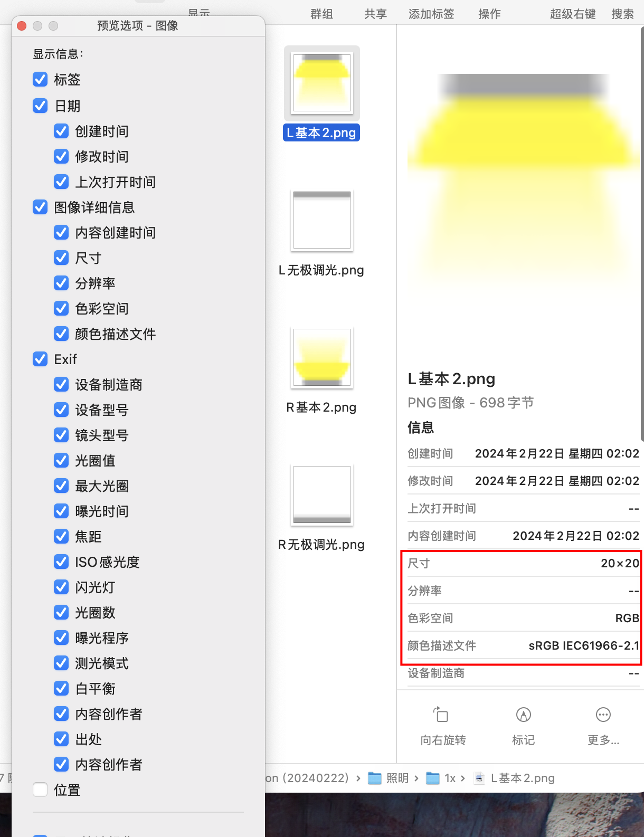
Task: Click the preview pane vertical scrollbar
Action: pos(641,232)
